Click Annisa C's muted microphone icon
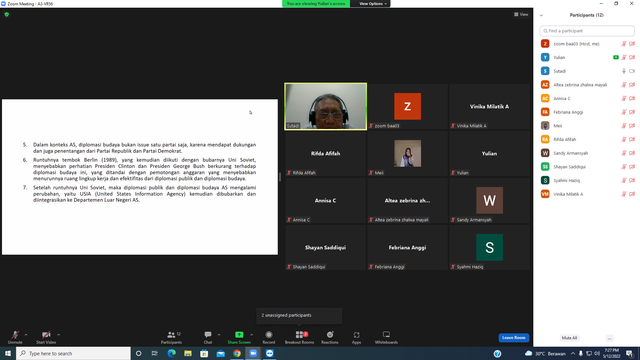The image size is (640, 360). pos(624,98)
